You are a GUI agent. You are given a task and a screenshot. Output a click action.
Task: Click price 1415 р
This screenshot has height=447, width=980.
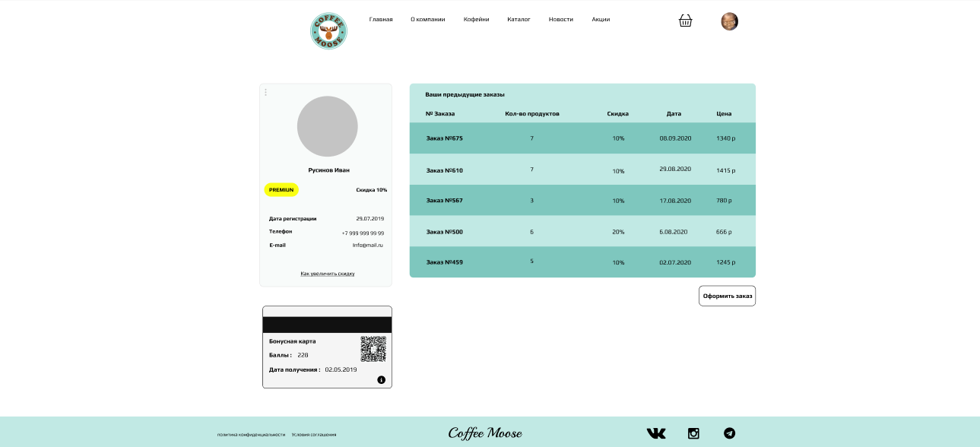[x=726, y=171]
